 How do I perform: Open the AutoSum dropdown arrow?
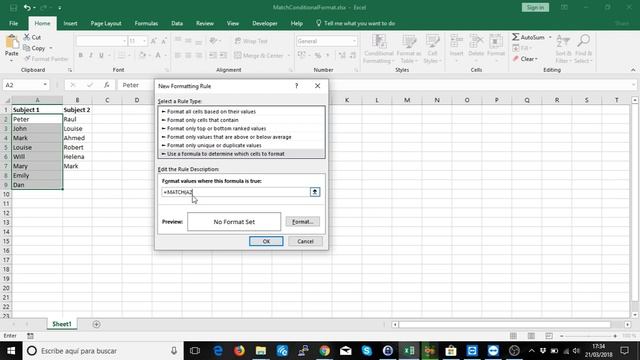550,37
